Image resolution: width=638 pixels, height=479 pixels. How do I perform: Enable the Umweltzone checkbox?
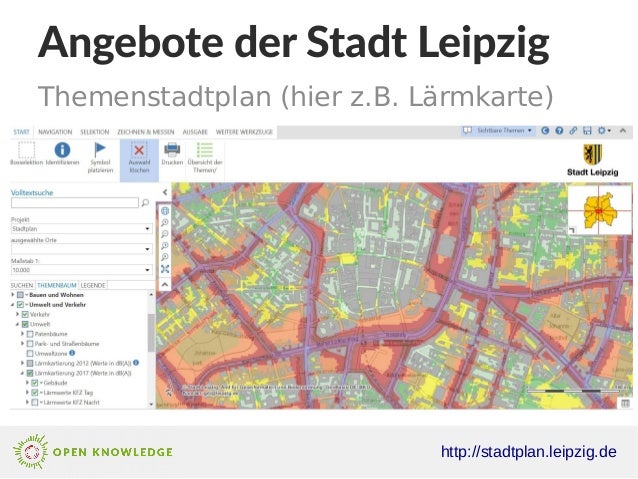(x=30, y=354)
